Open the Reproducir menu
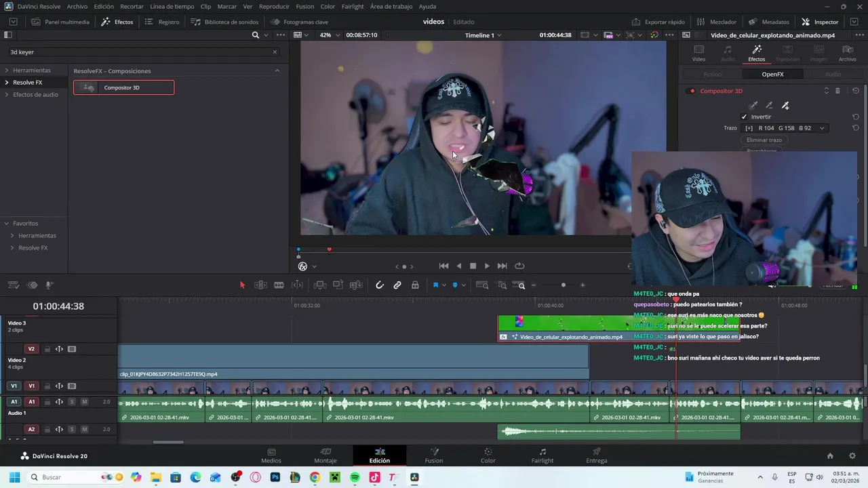Screen dimensions: 868x488 coord(274,6)
